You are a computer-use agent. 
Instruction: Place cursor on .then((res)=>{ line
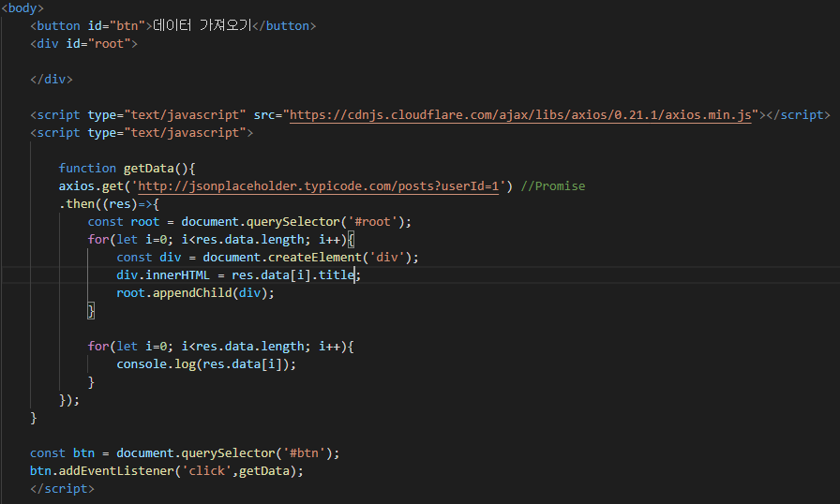[x=109, y=204]
